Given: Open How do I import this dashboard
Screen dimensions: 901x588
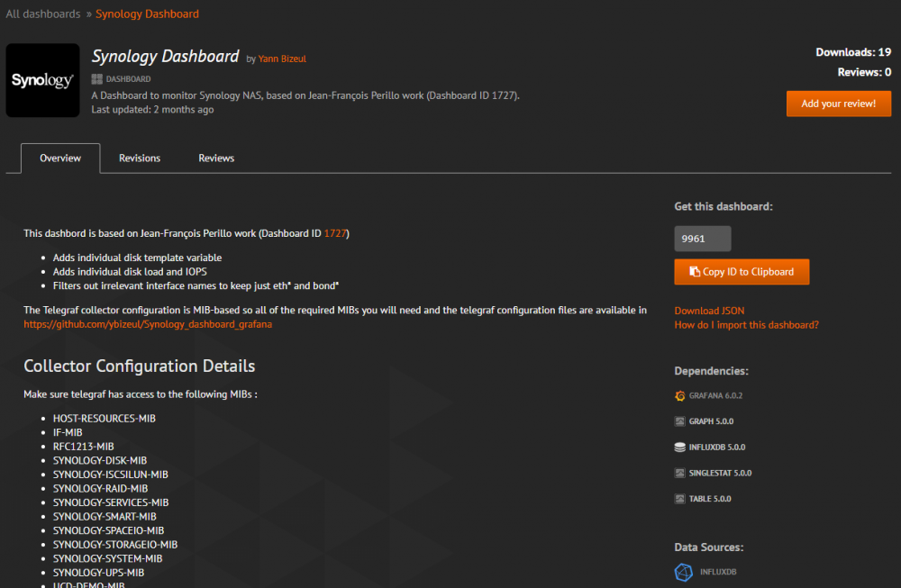Looking at the screenshot, I should coord(746,325).
